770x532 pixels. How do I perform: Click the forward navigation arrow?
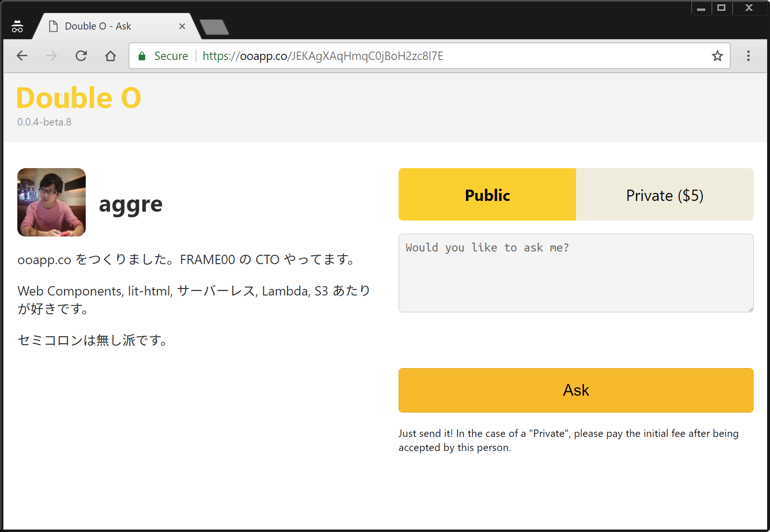point(52,56)
